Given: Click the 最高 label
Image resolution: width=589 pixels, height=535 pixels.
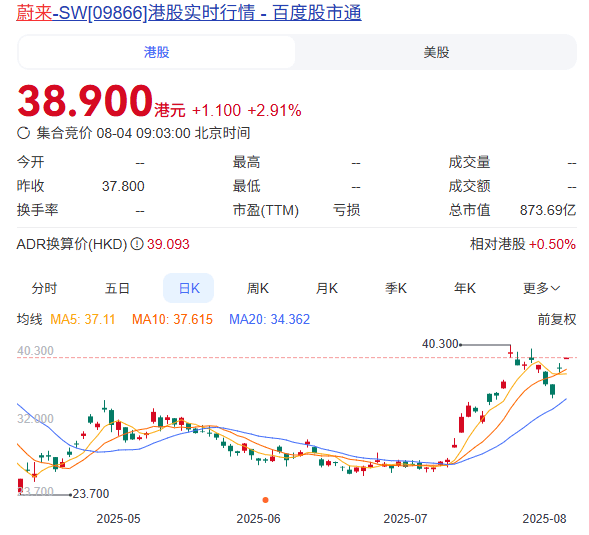Looking at the screenshot, I should 246,162.
